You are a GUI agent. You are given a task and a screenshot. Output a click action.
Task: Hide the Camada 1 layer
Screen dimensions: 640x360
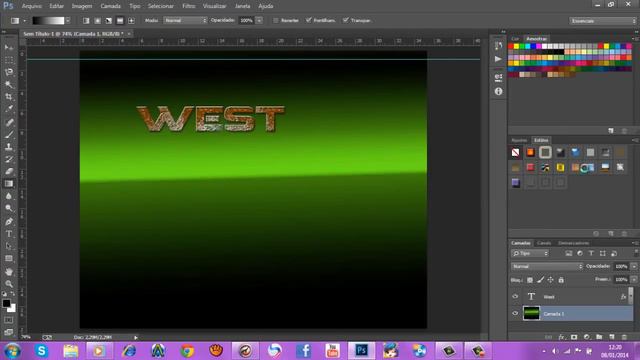[x=515, y=313]
